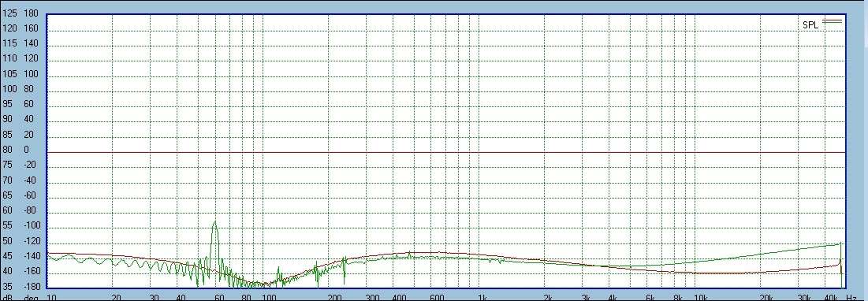Viewport: 868px width, 301px height.
Task: Click the SPL legend label
Action: tap(810, 25)
